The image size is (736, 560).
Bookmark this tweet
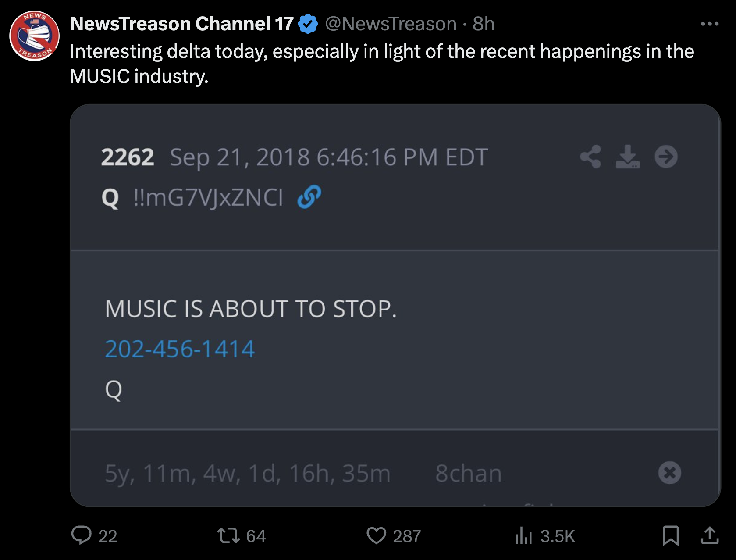671,535
